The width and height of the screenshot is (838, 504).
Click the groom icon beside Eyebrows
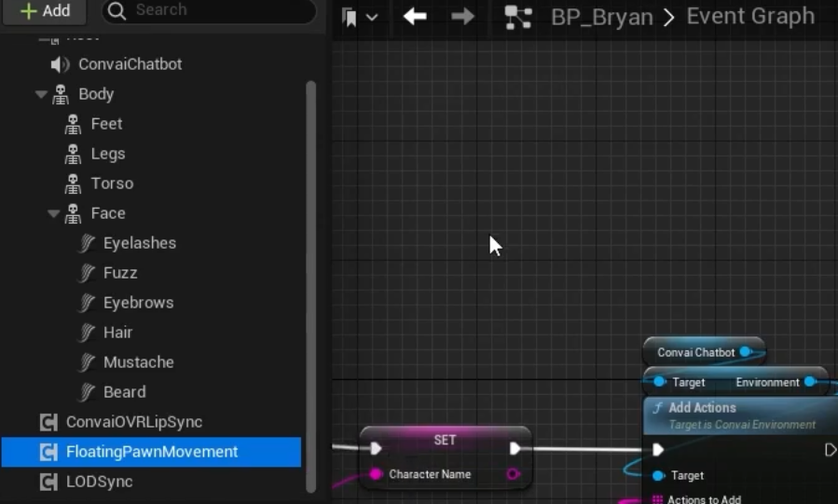pos(86,304)
